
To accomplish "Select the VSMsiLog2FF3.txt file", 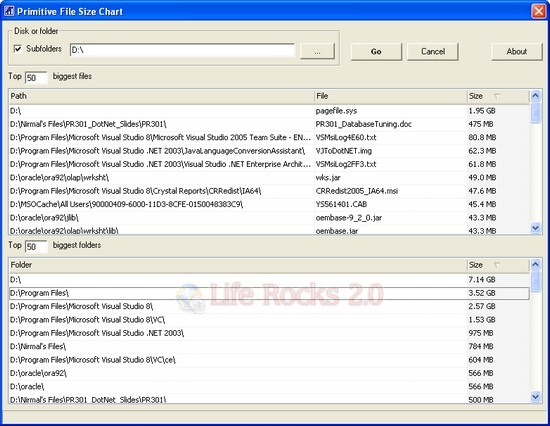I will tap(346, 164).
